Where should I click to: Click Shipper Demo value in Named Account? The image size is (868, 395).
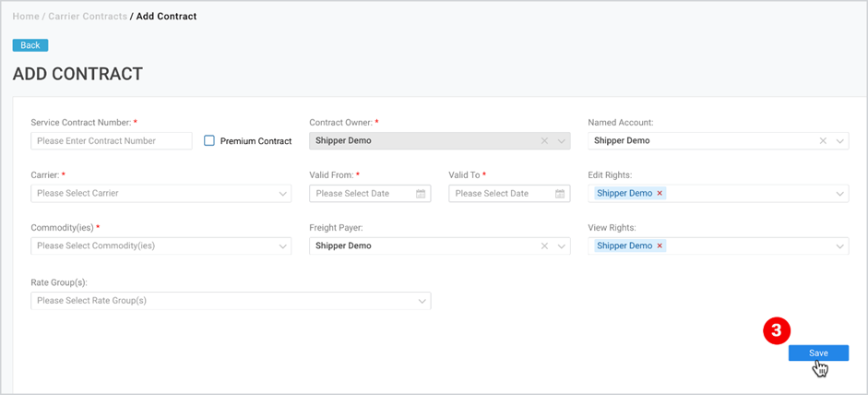click(x=622, y=140)
